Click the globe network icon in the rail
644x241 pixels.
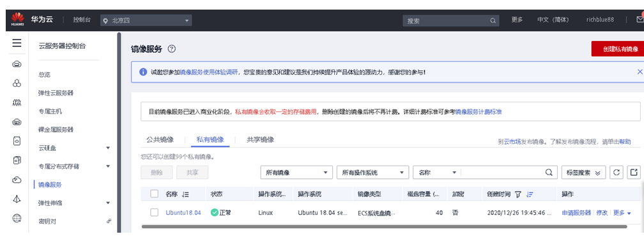[17, 218]
